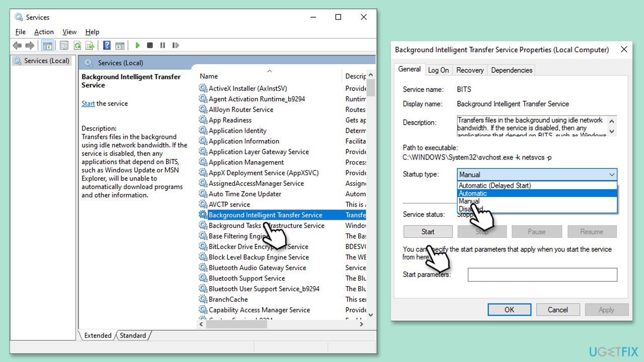
Task: Click the green Start Service toolbar icon
Action: [x=137, y=45]
